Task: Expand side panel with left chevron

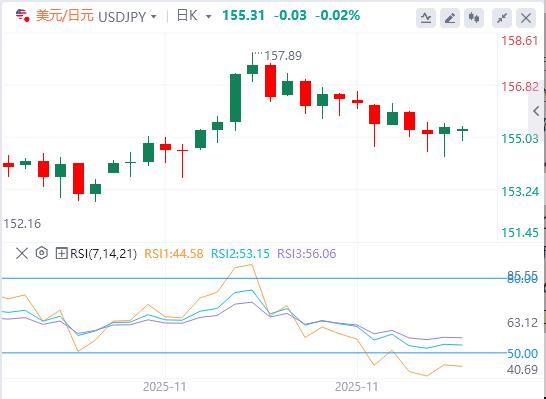Action: coord(536,111)
